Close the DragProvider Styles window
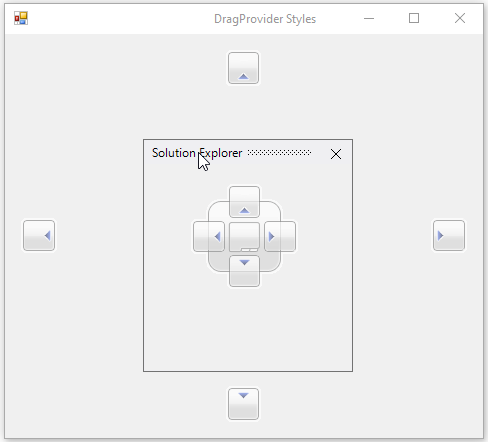 (x=460, y=18)
